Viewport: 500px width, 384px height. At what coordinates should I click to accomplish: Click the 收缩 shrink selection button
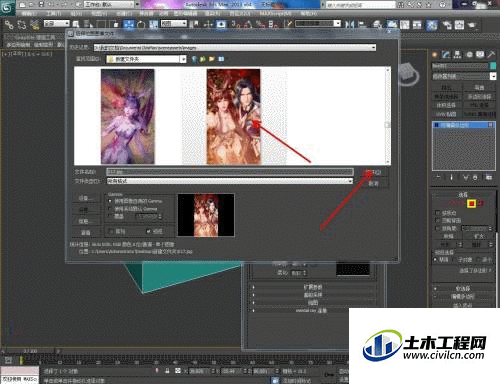pyautogui.click(x=448, y=236)
